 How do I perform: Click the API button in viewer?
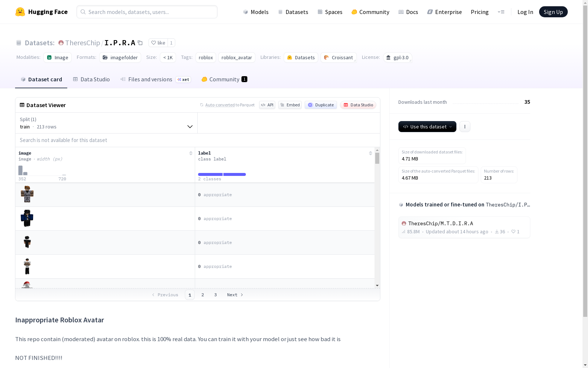pyautogui.click(x=267, y=105)
